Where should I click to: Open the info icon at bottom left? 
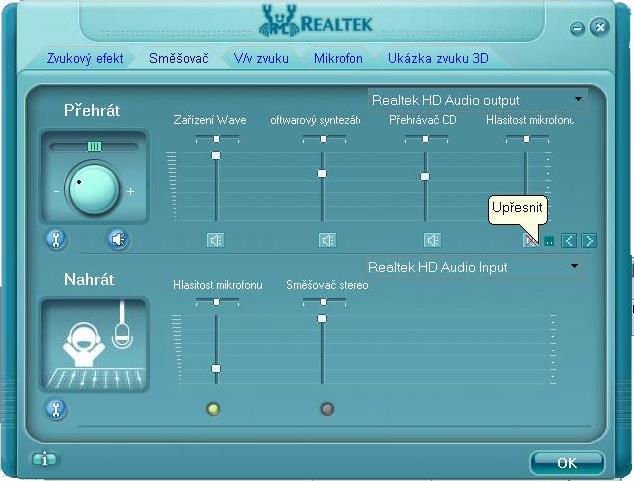pos(44,459)
